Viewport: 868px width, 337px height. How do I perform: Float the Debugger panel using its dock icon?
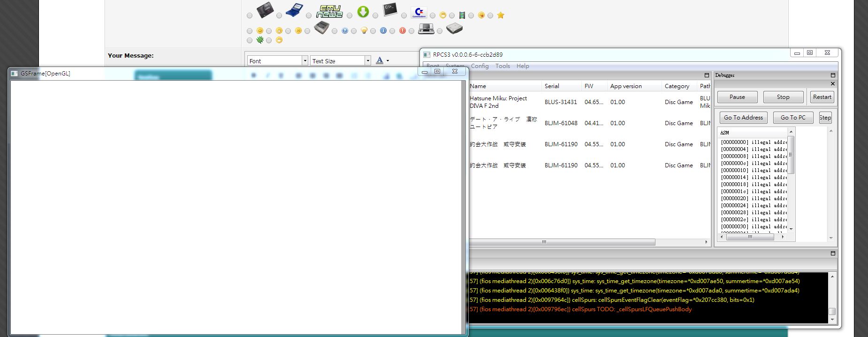point(833,75)
